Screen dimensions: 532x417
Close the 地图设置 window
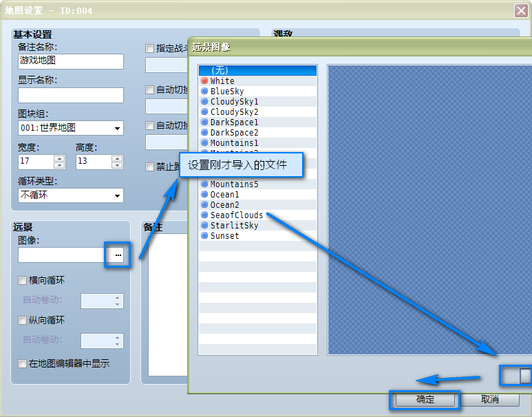(521, 11)
